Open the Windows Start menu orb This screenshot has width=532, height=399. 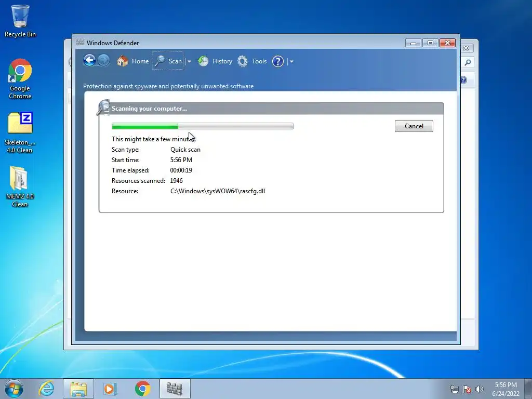14,389
